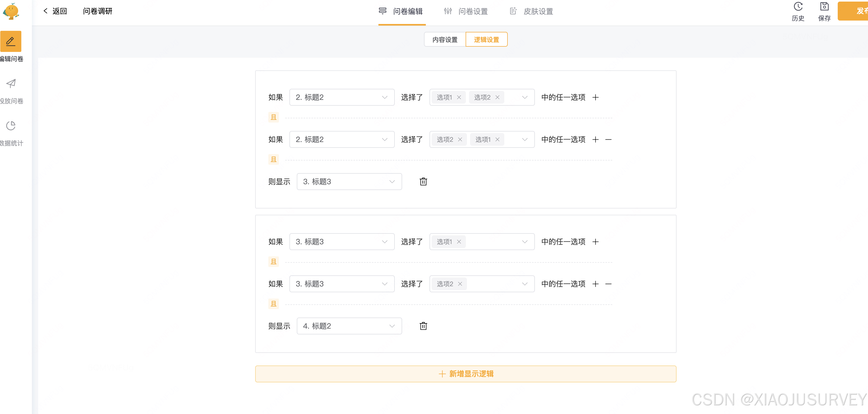This screenshot has width=868, height=414.
Task: Click 新增显示逻辑 add logic button
Action: pos(465,374)
